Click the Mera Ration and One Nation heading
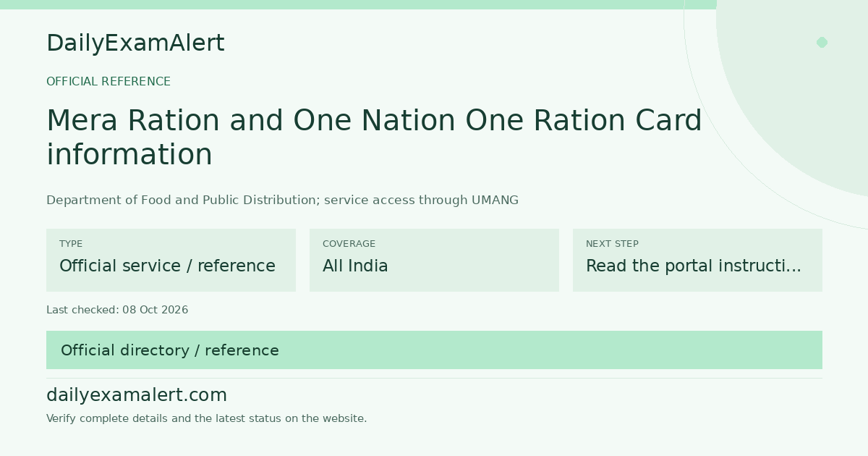The height and width of the screenshot is (456, 868). coord(374,138)
